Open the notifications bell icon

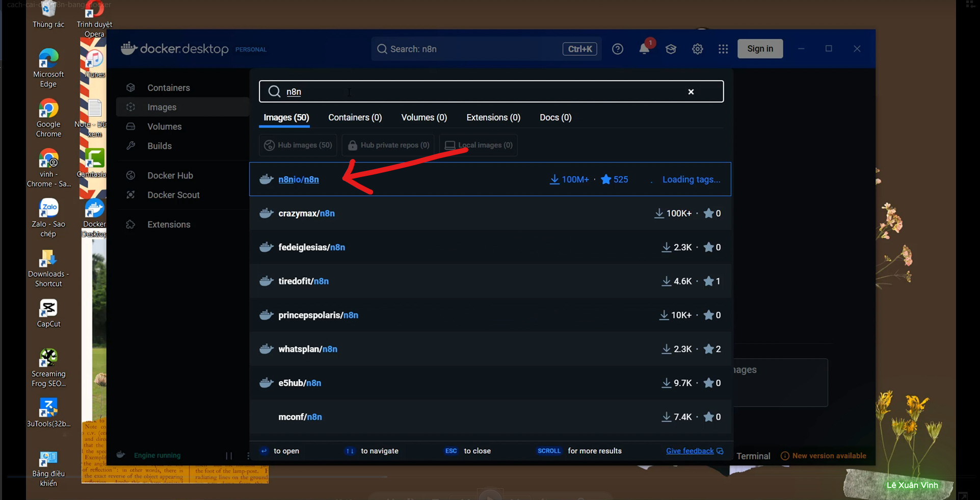tap(644, 48)
